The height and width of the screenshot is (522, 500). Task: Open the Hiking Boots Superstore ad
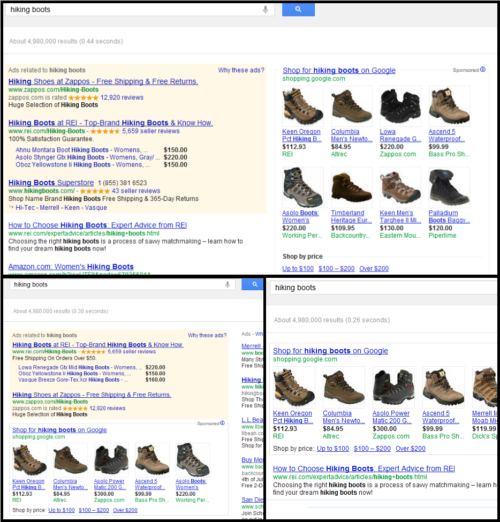51,183
